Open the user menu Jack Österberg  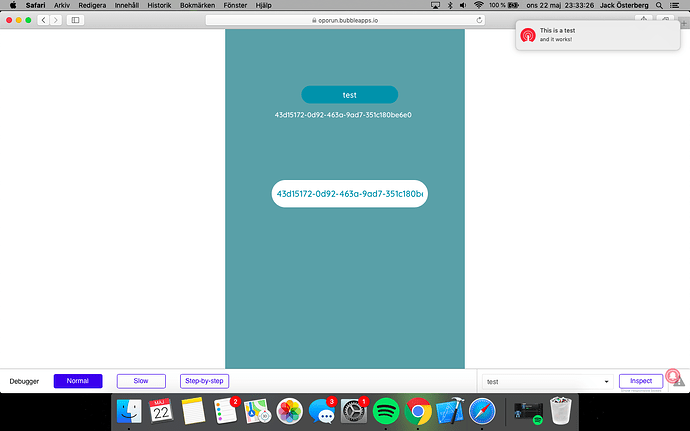tap(624, 5)
